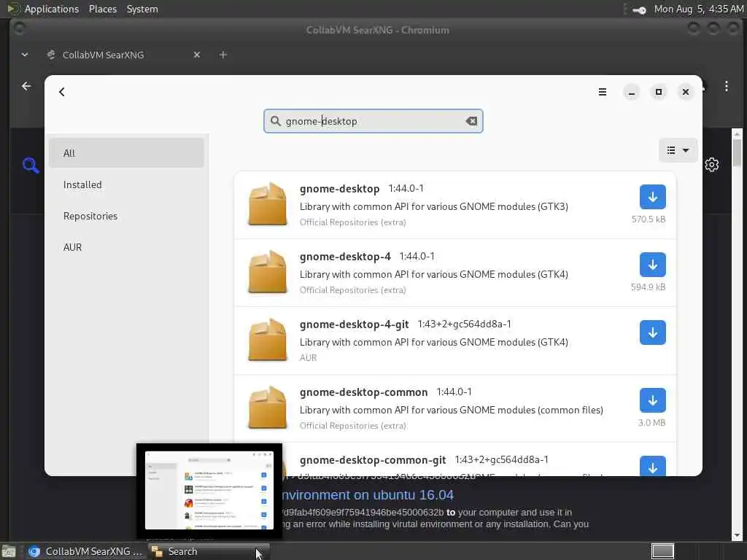747x560 pixels.
Task: Expand the Chromium tab search chevron
Action: pyautogui.click(x=25, y=55)
